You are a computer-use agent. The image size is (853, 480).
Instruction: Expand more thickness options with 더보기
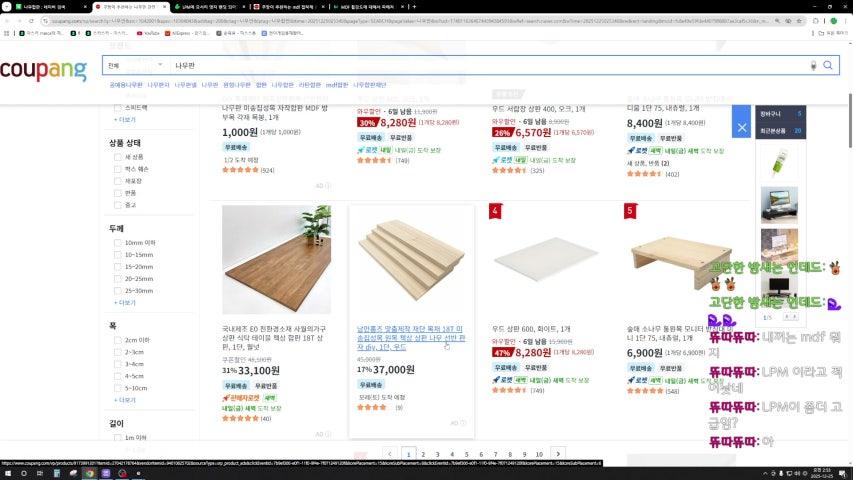coord(125,303)
